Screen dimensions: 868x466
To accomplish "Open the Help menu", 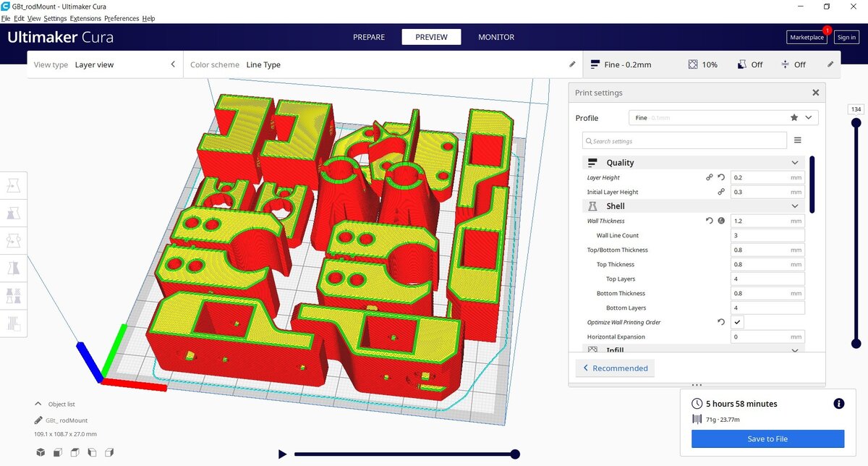I will (x=148, y=18).
